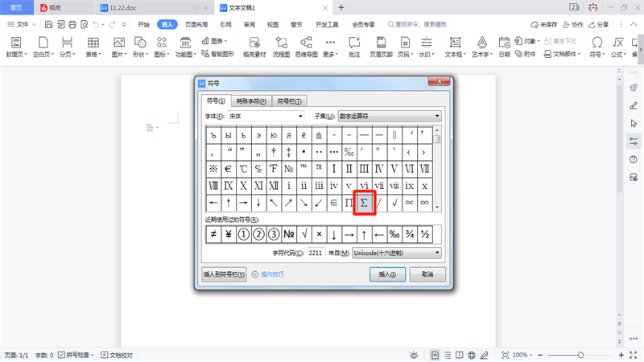Open the operation tips (操作技巧) link
This screenshot has width=644, height=362.
tap(268, 274)
